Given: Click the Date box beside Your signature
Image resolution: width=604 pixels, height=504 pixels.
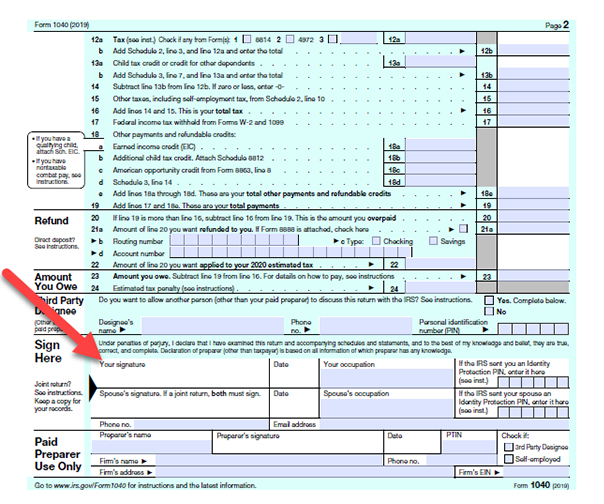Looking at the screenshot, I should coord(295,373).
